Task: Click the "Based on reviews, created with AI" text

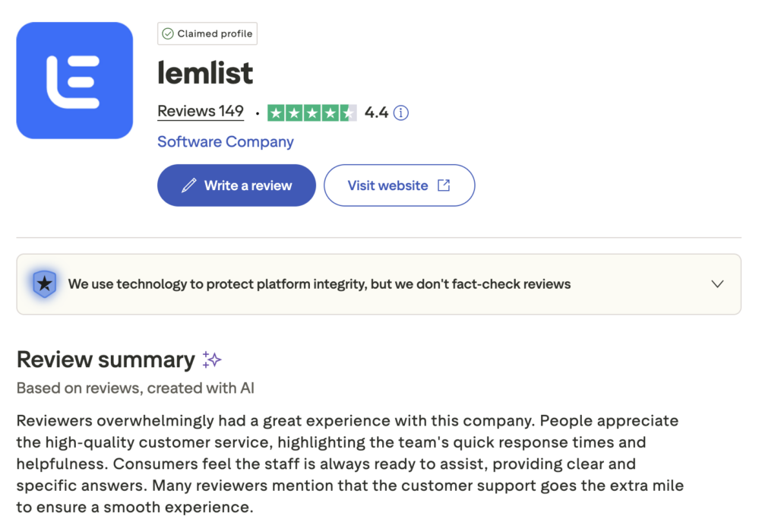Action: [x=135, y=388]
